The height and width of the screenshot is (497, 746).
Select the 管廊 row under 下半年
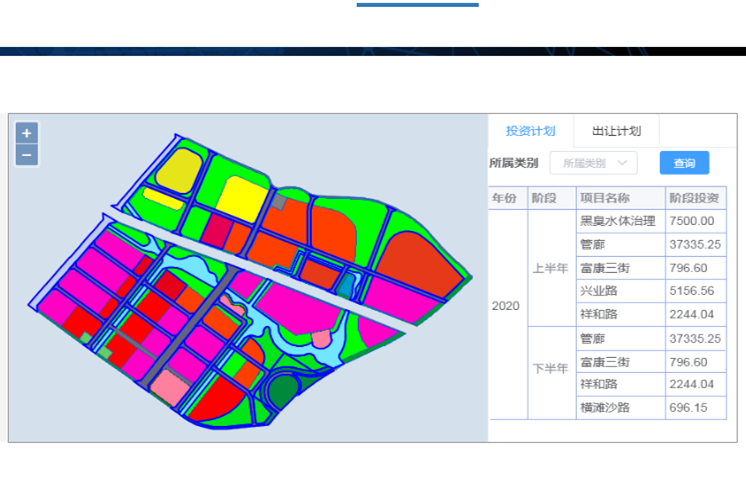pyautogui.click(x=651, y=339)
